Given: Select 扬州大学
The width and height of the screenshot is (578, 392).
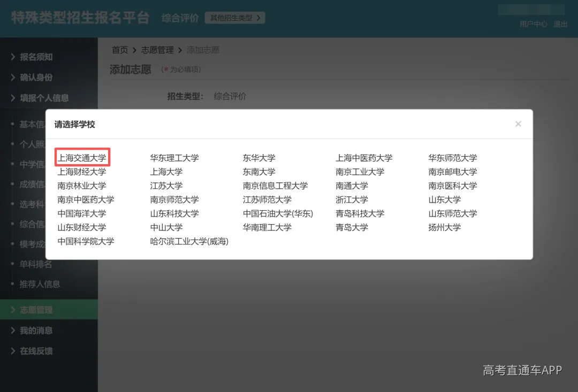Looking at the screenshot, I should click(445, 227).
